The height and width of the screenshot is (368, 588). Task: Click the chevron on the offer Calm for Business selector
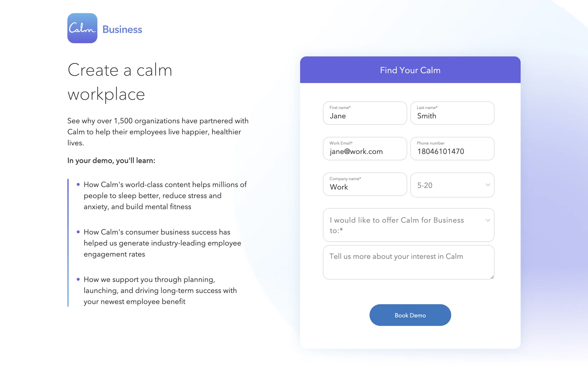[x=488, y=220]
